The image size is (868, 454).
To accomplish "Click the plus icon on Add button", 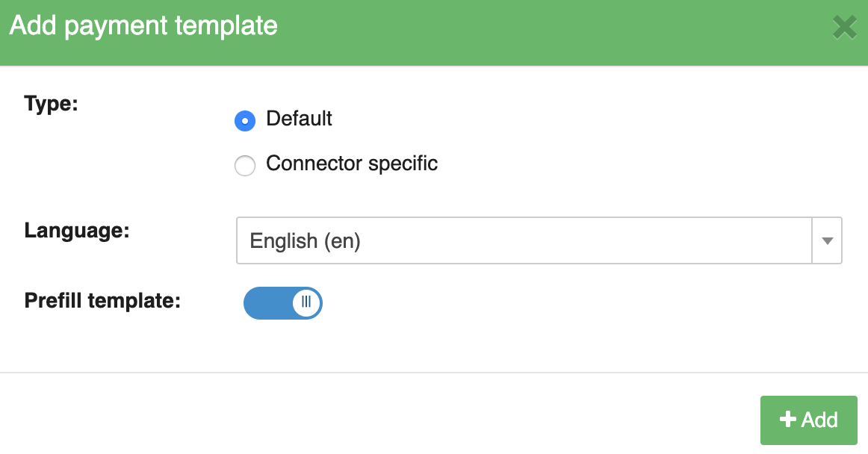I will tap(787, 420).
